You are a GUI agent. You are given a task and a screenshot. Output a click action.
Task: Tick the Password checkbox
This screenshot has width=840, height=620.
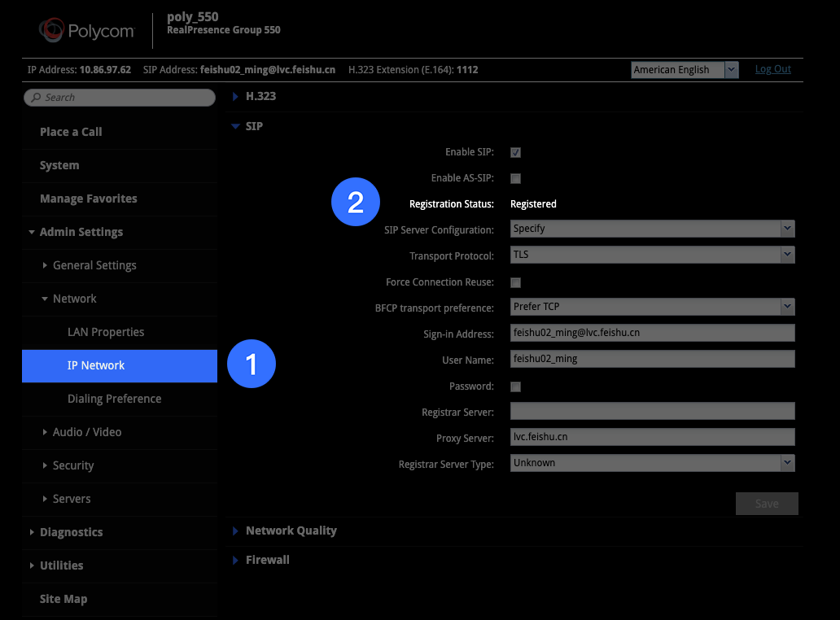pos(515,386)
